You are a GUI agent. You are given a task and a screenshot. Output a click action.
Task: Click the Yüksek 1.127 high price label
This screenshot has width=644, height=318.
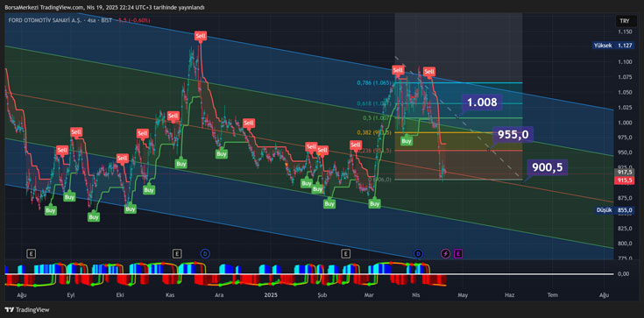[x=612, y=46]
